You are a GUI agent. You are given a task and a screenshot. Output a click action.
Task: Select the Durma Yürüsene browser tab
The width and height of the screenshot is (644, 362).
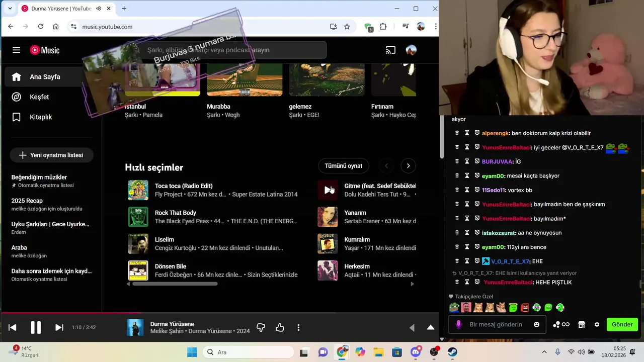click(x=66, y=9)
